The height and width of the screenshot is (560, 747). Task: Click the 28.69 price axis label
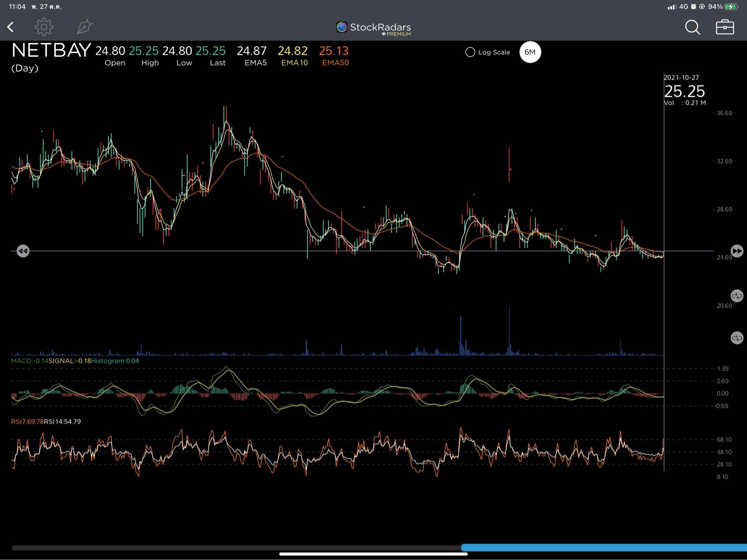coord(724,209)
